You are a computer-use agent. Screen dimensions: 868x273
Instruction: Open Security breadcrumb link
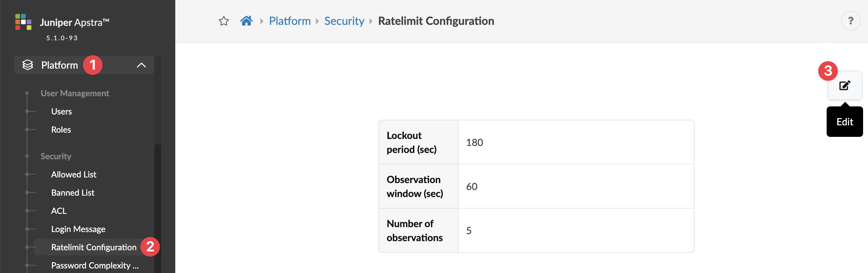pos(344,21)
